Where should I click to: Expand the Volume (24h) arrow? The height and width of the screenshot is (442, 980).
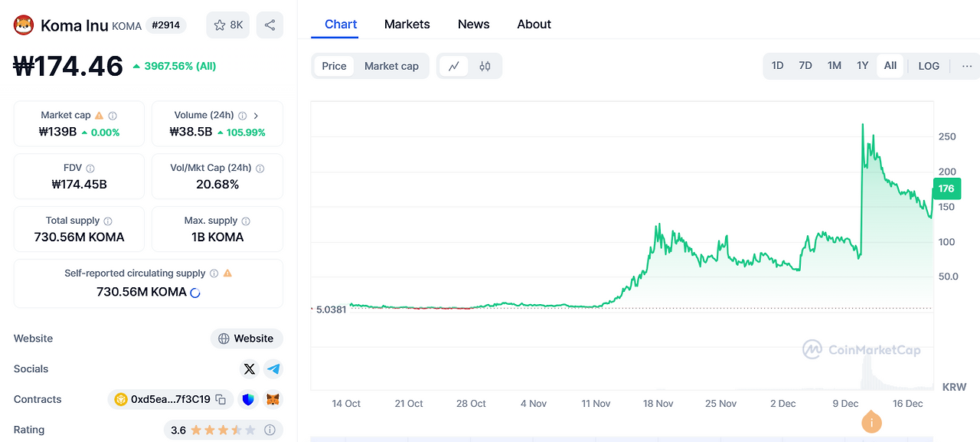pos(256,116)
